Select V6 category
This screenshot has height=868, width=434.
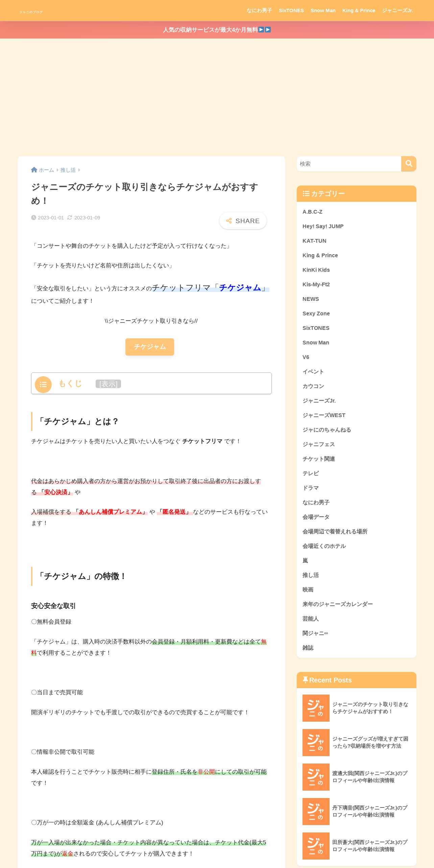tap(306, 357)
